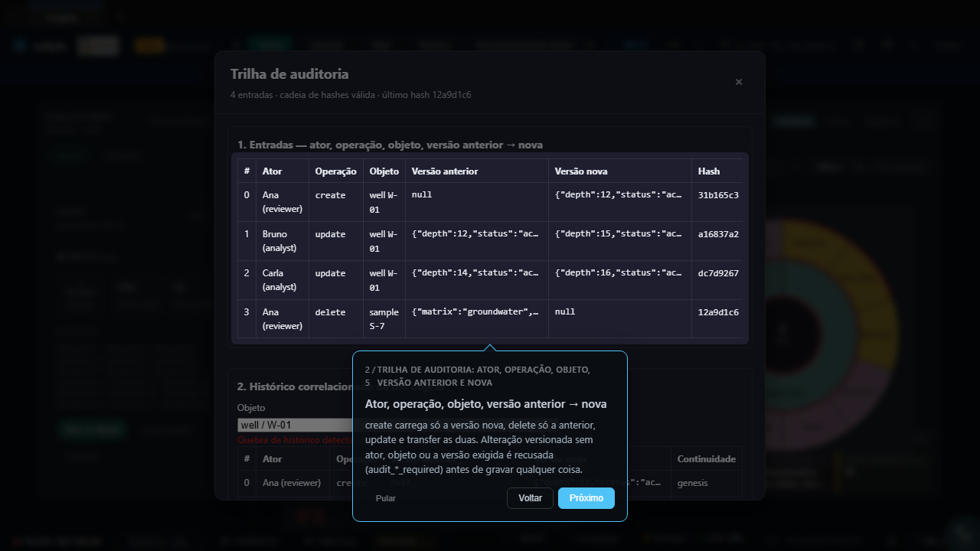This screenshot has height=551, width=980.
Task: Click Ana (reviewer) in the 31b165c3 row
Action: (283, 202)
